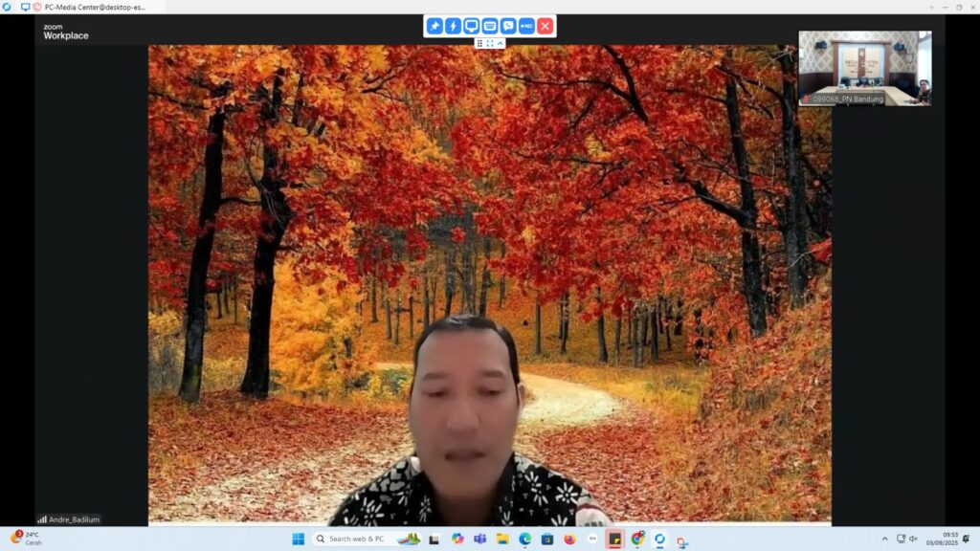Image resolution: width=980 pixels, height=551 pixels.
Task: Open the chat/call bubble icon in toolbar
Action: click(508, 26)
